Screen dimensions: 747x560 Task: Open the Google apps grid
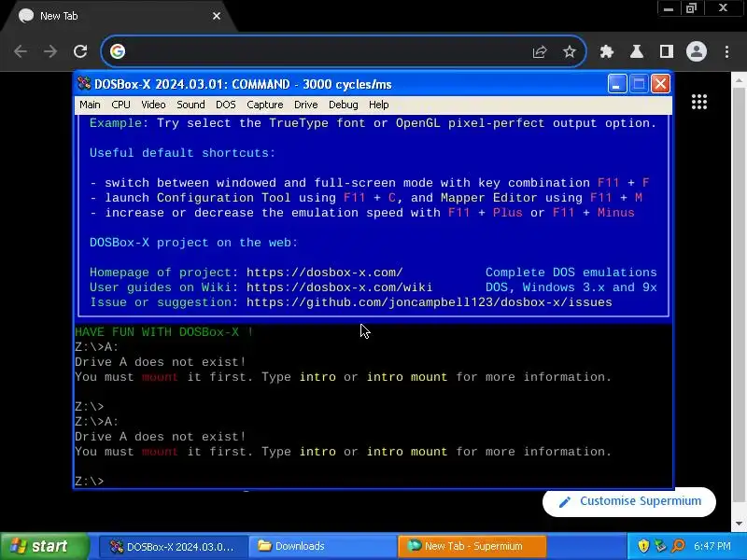click(698, 102)
